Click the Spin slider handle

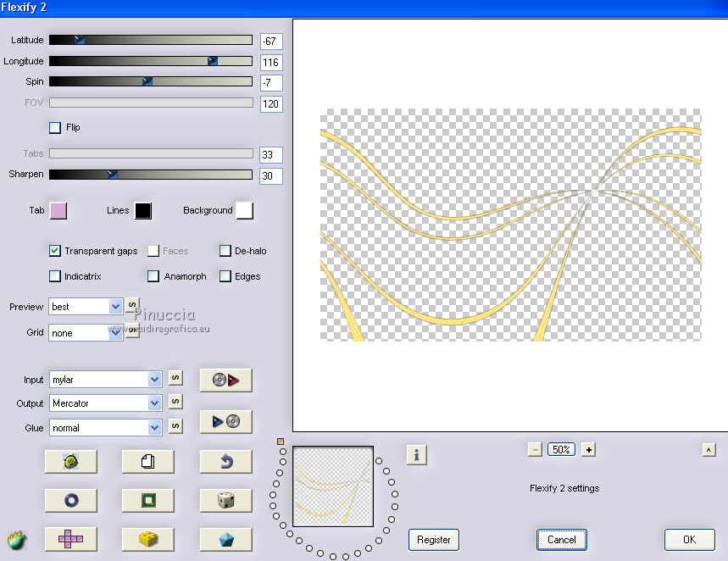[147, 81]
